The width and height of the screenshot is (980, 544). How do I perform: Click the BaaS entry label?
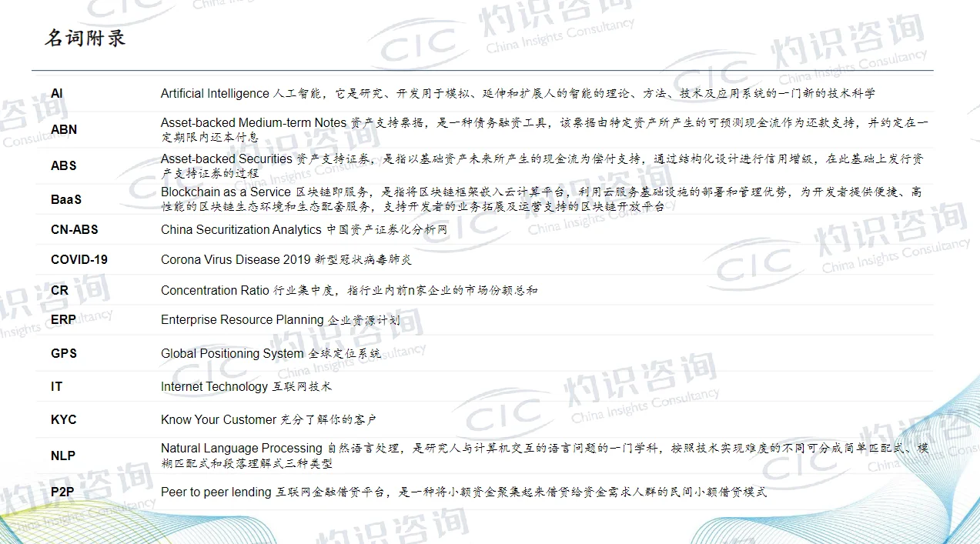click(x=67, y=199)
